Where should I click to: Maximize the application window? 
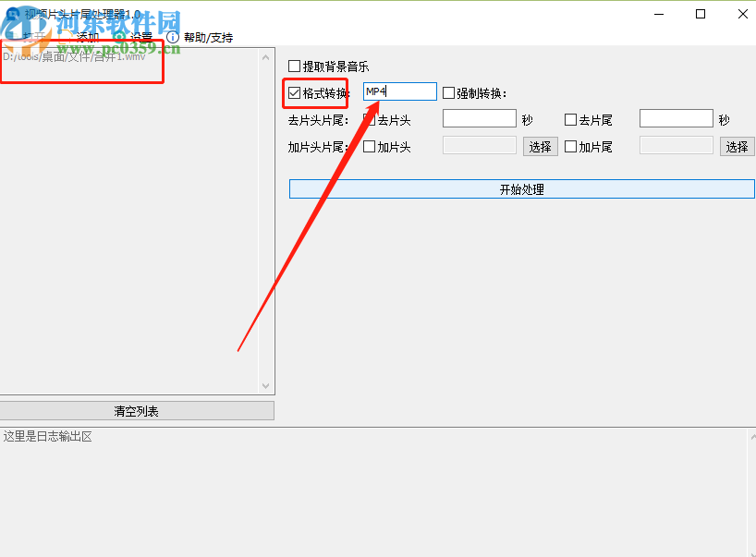tap(701, 15)
